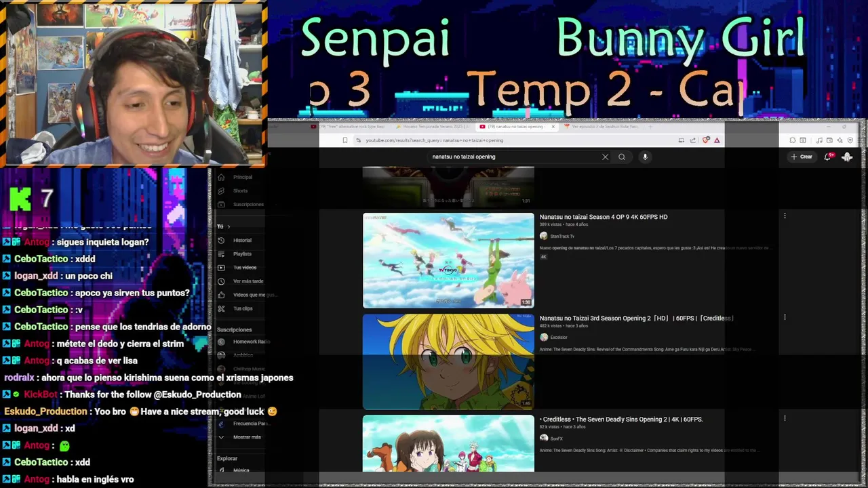
Task: Start voice search with microphone icon
Action: [x=645, y=157]
